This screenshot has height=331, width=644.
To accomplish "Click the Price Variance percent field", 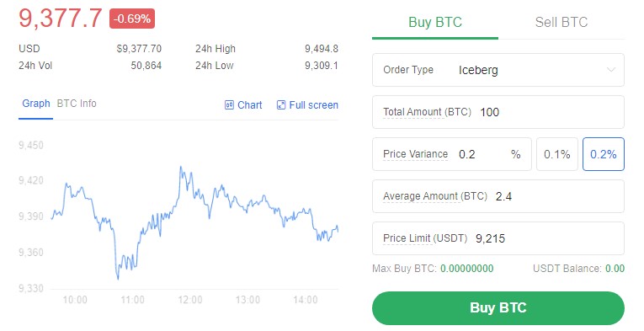I will 452,154.
